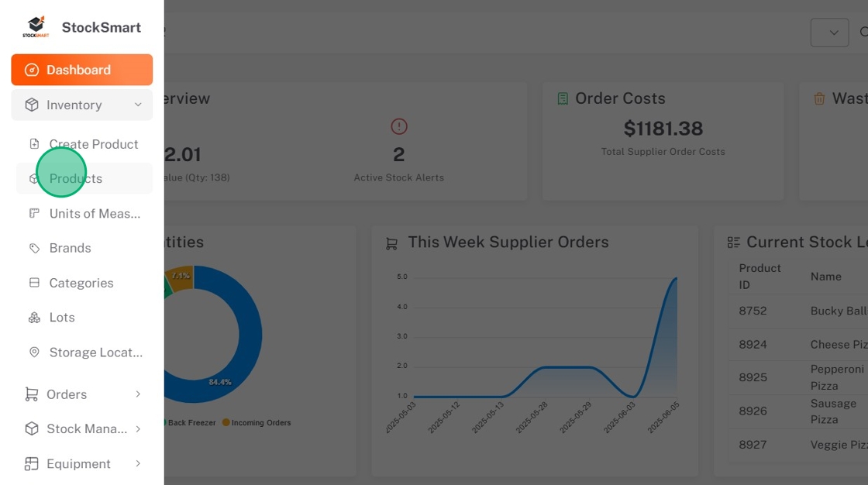This screenshot has width=868, height=485.
Task: Click the Order Costs receipt icon
Action: 563,98
